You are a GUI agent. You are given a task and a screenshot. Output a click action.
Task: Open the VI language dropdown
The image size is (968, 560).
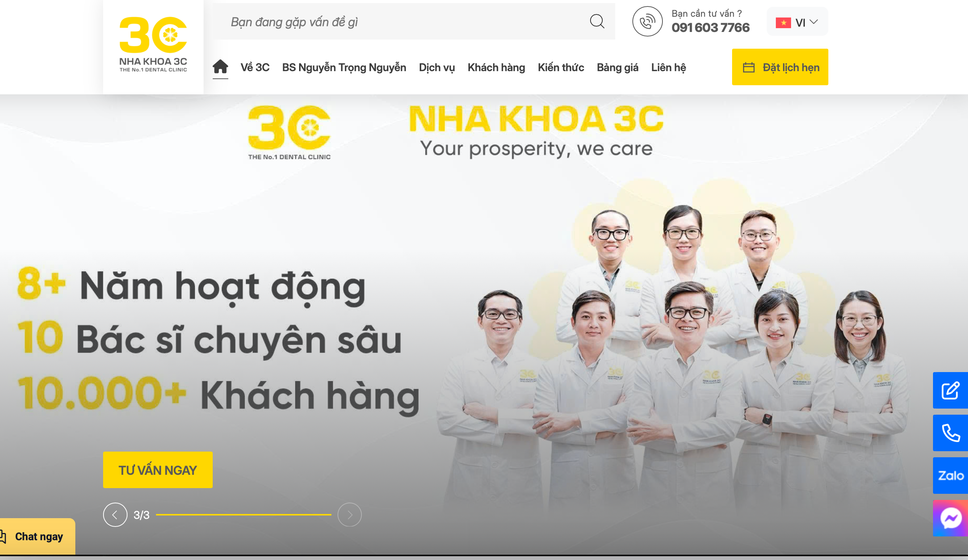tap(797, 22)
